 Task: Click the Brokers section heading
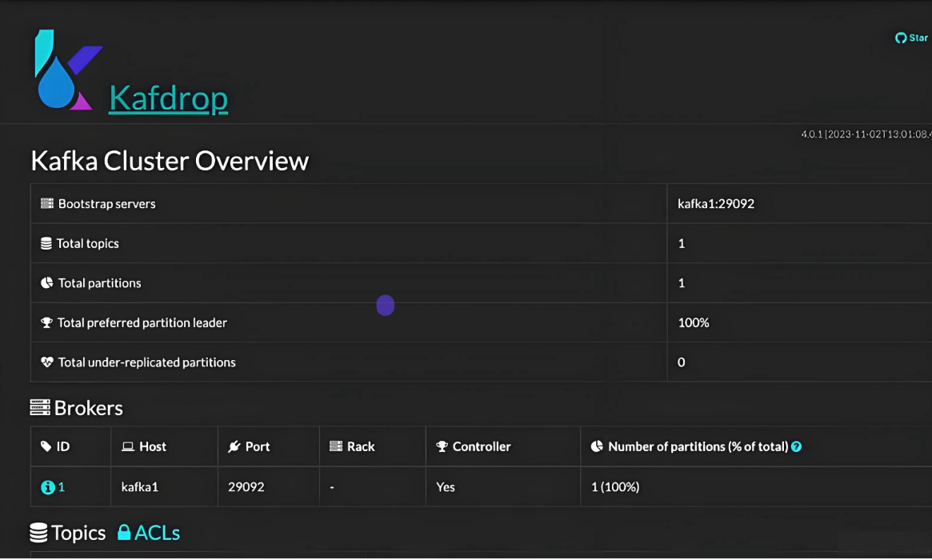pos(88,408)
